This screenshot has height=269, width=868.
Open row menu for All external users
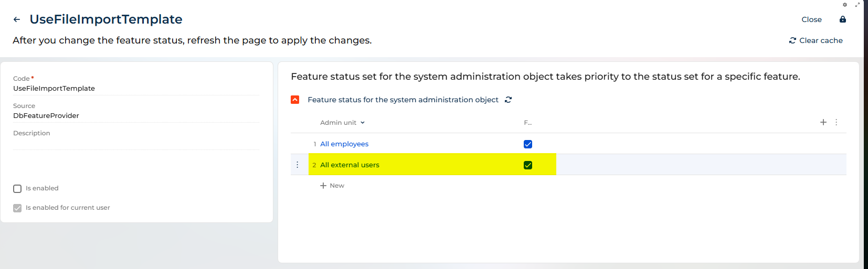point(298,165)
